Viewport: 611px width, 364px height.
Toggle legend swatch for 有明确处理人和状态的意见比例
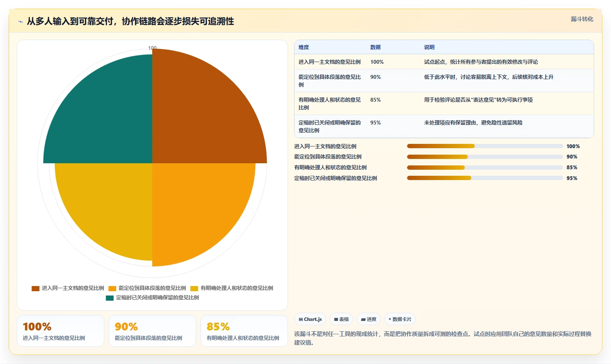[194, 288]
